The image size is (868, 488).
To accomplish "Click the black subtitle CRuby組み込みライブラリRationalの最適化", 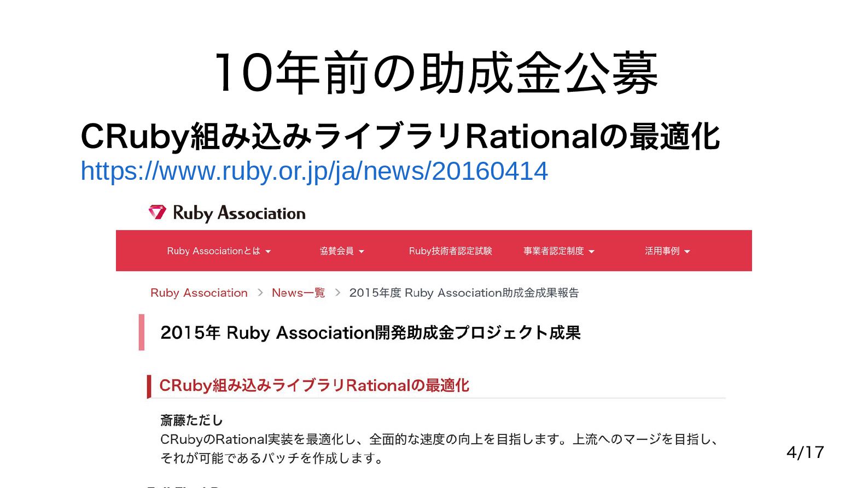I will click(400, 136).
